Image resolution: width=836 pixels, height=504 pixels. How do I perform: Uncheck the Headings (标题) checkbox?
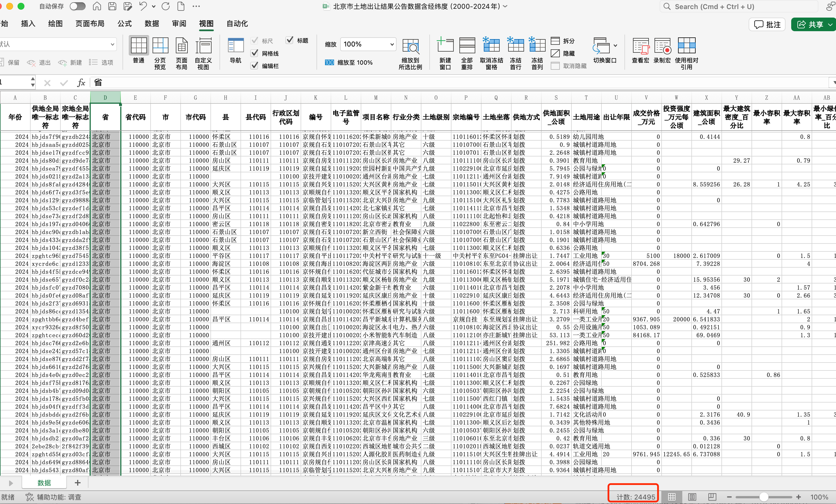pos(290,40)
